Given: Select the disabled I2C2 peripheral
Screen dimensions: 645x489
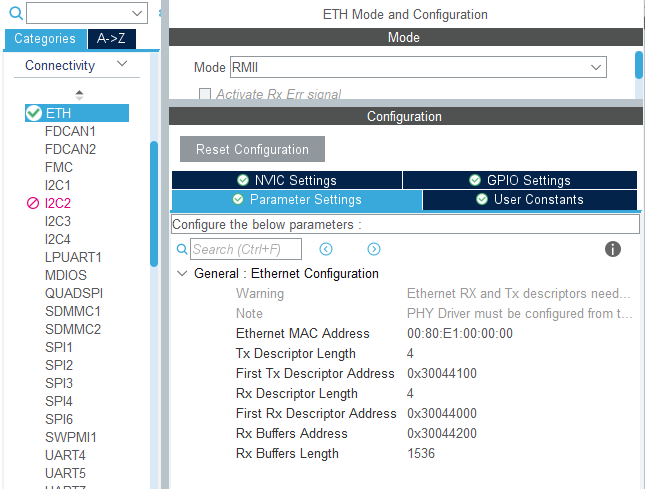Looking at the screenshot, I should pyautogui.click(x=58, y=203).
